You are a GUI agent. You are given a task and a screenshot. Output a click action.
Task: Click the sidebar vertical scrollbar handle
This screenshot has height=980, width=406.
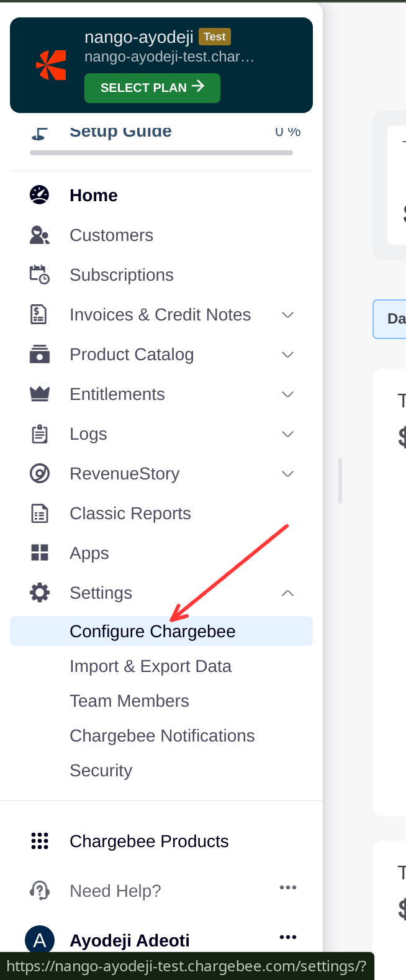point(340,481)
